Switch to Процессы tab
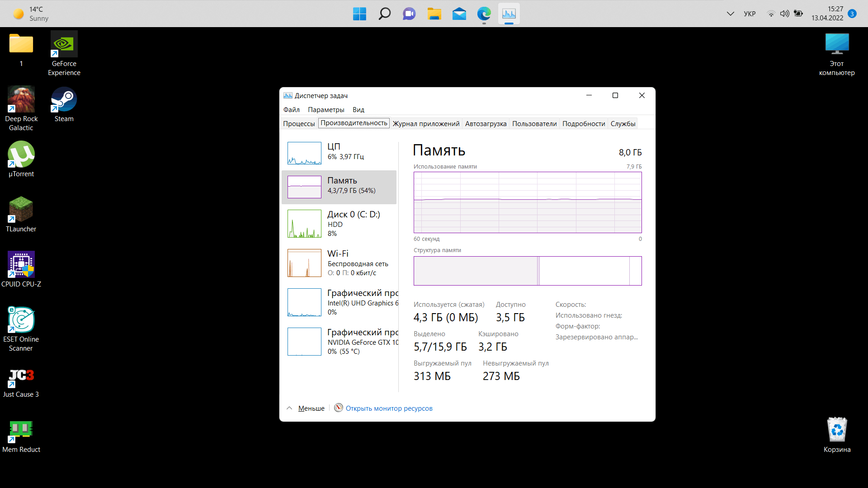 pos(300,123)
